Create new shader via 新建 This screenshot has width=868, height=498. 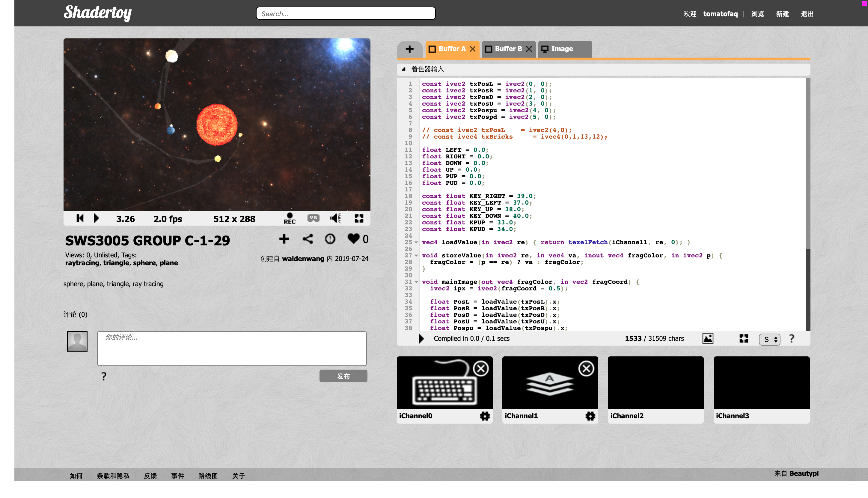[x=782, y=14]
